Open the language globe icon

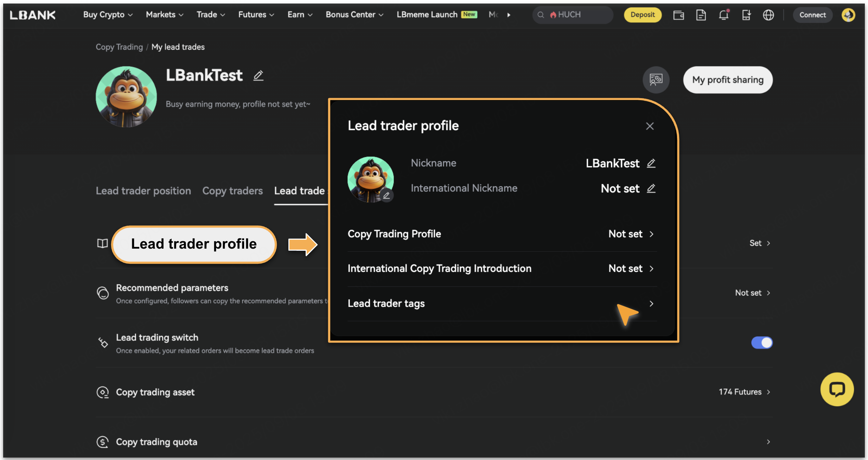point(768,15)
